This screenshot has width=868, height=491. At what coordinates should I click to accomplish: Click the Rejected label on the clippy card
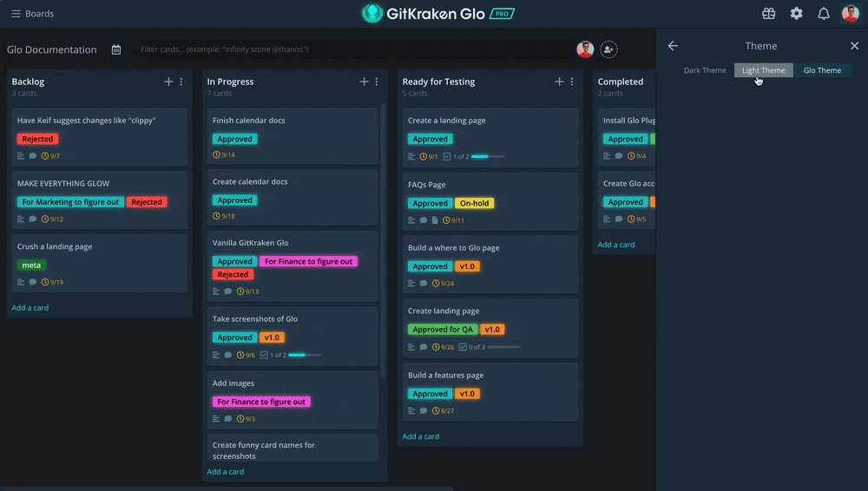tap(37, 139)
